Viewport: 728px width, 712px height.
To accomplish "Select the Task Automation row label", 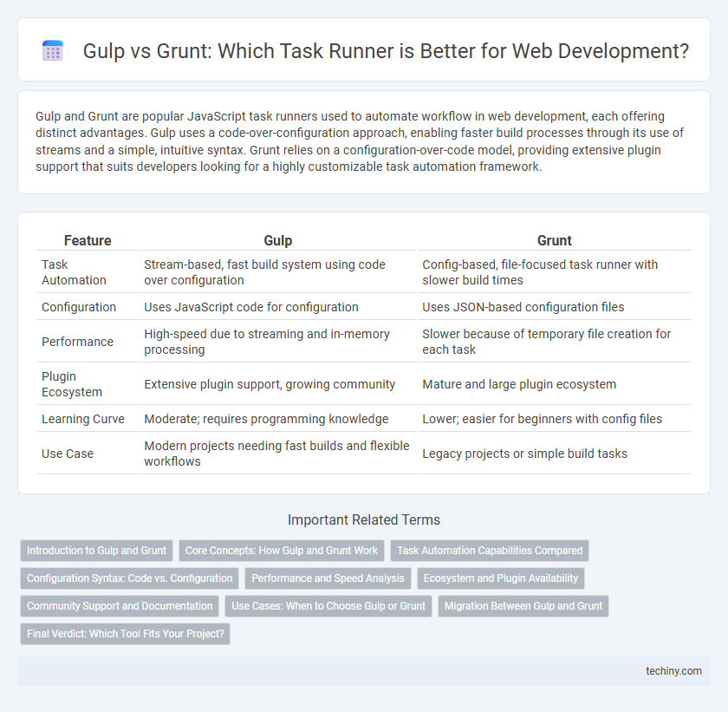I will pos(74,272).
